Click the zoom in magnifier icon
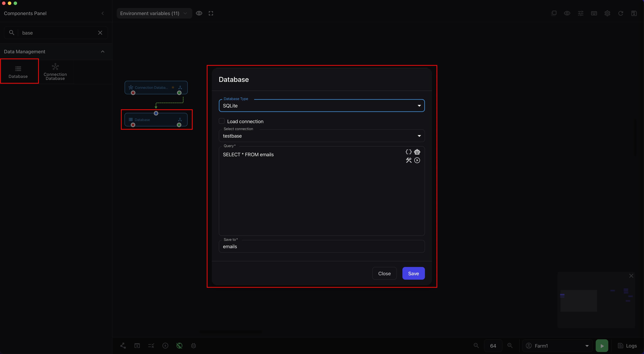 tap(510, 345)
